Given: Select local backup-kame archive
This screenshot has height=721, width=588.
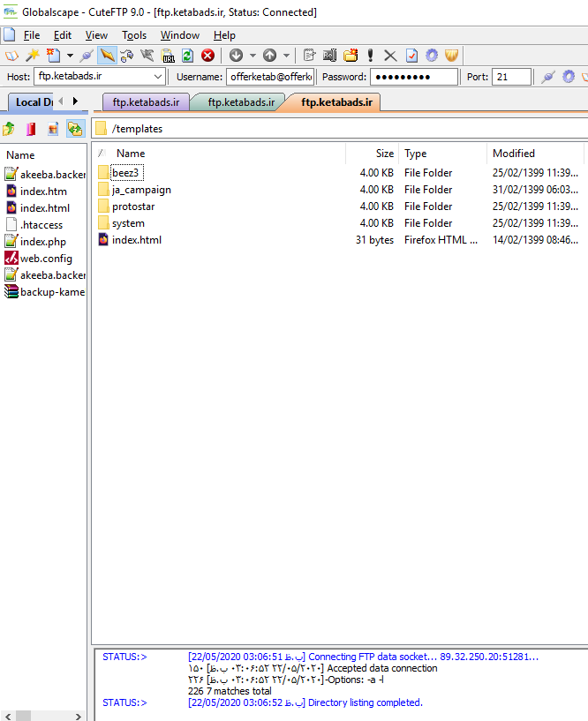Looking at the screenshot, I should click(x=52, y=292).
